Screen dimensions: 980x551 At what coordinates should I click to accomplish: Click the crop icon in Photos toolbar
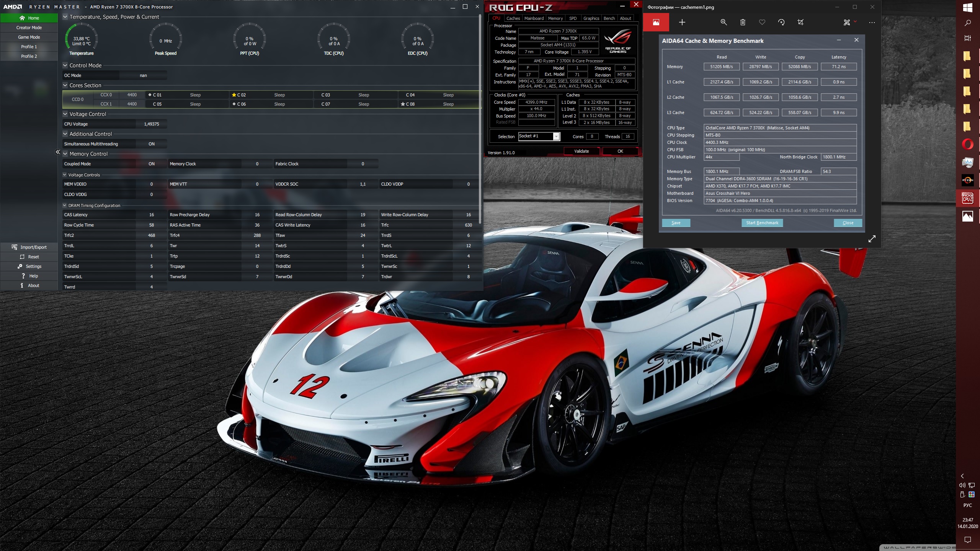800,22
